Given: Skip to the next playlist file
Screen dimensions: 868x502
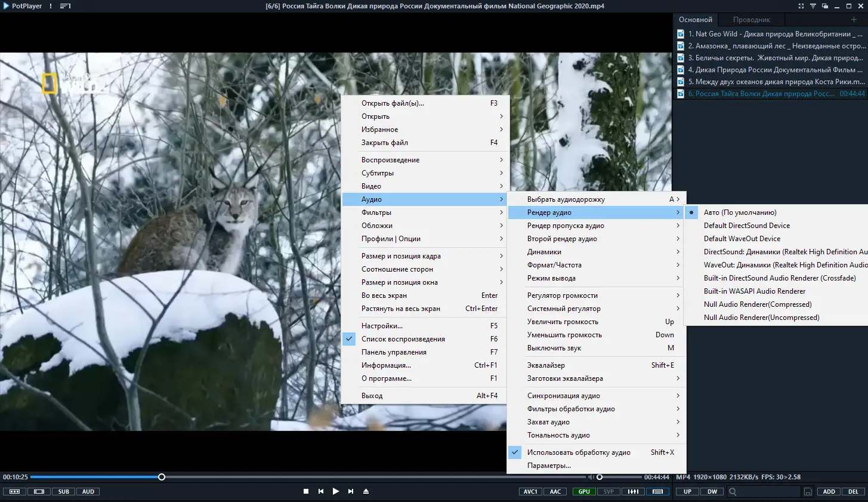Looking at the screenshot, I should tap(351, 491).
